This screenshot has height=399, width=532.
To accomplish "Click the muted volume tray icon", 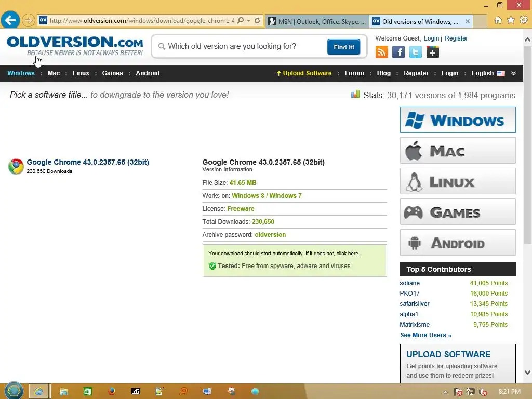I will [483, 392].
